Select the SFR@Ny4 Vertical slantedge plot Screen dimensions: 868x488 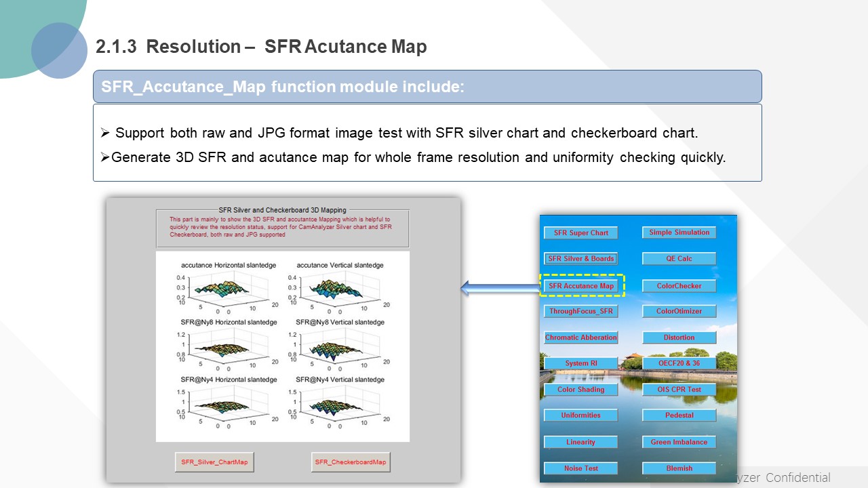click(339, 402)
